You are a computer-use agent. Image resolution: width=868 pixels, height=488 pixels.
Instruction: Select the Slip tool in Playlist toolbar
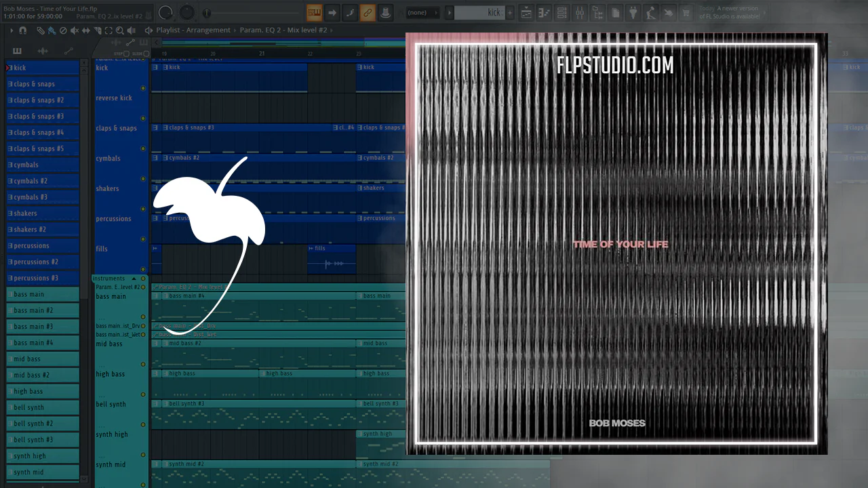[x=86, y=30]
